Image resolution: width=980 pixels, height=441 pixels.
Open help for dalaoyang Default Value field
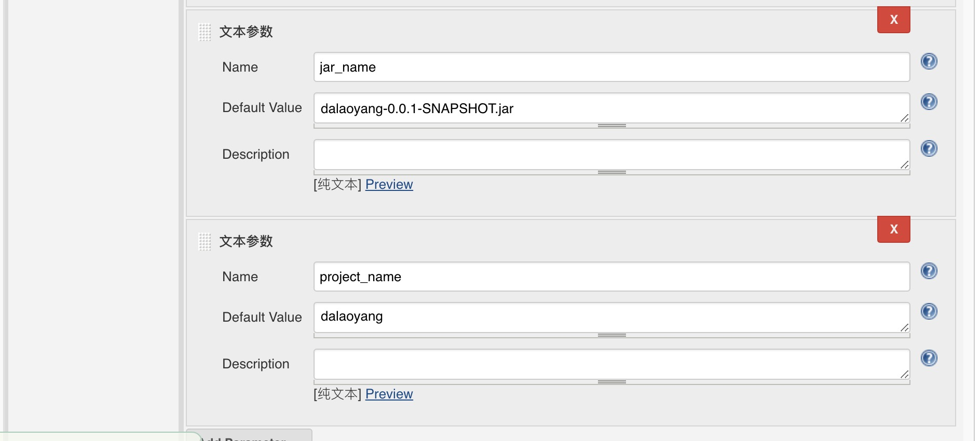tap(929, 311)
